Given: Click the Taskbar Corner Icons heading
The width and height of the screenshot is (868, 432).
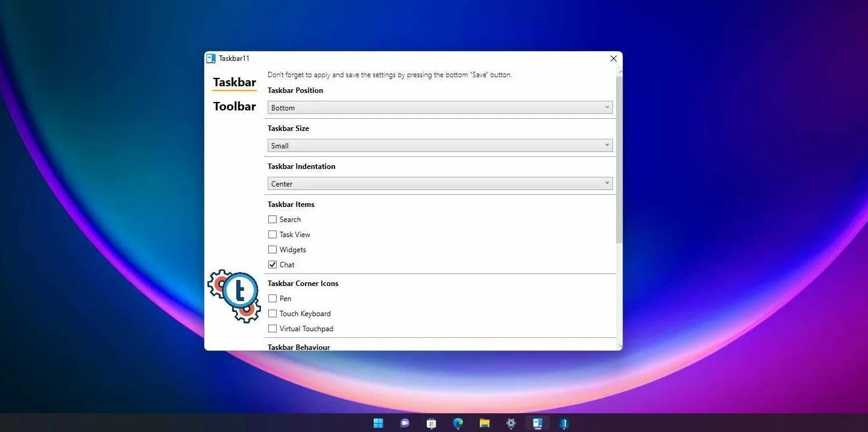Looking at the screenshot, I should (x=303, y=284).
